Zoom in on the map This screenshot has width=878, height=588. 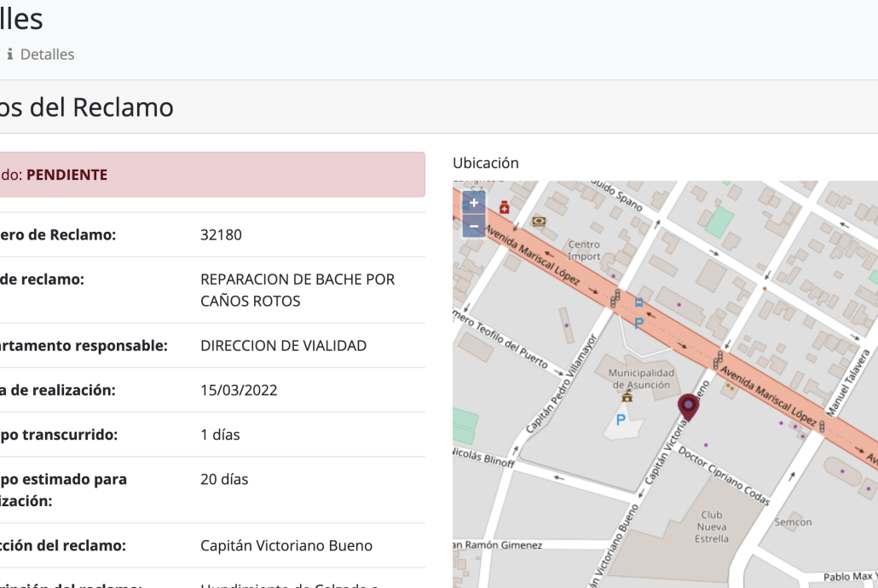474,203
